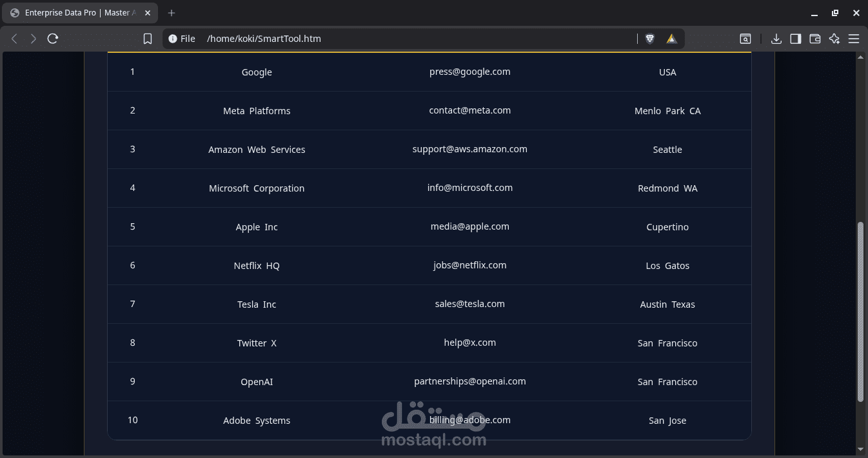Click the Menlo Park CA cell
Image resolution: width=868 pixels, height=458 pixels.
click(x=667, y=111)
